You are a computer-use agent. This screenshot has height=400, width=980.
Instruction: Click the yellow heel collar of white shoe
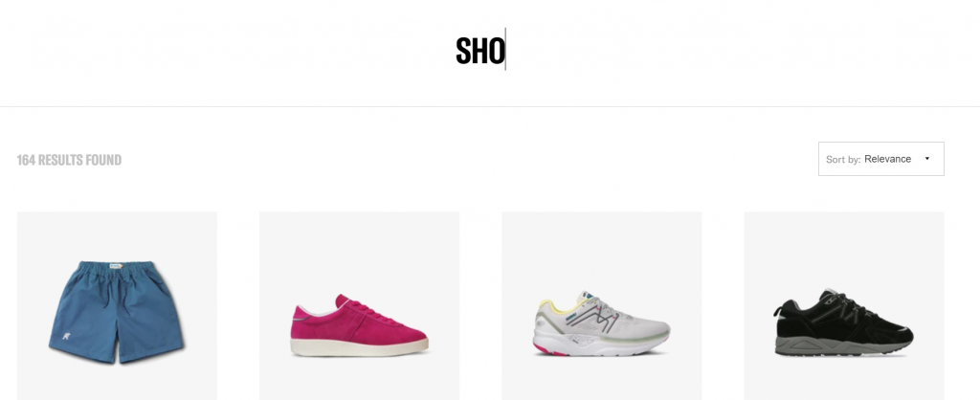pyautogui.click(x=548, y=306)
